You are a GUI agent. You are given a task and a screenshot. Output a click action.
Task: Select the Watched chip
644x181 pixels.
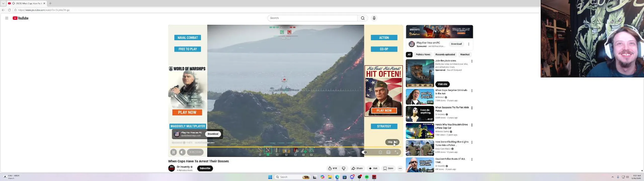465,55
